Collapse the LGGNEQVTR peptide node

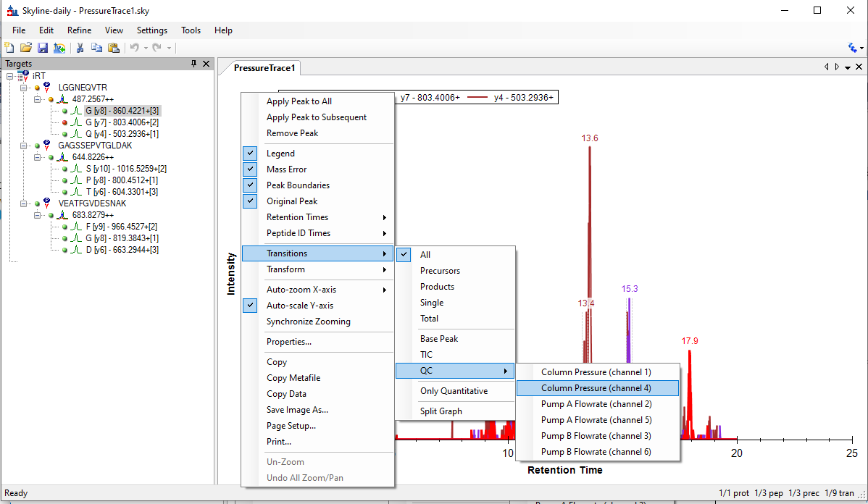tap(24, 88)
